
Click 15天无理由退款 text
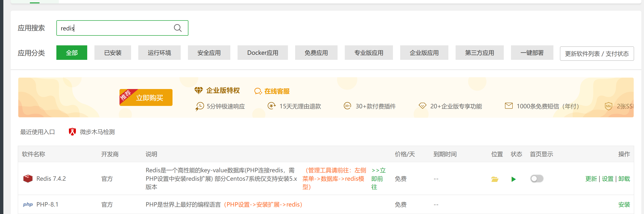click(x=300, y=106)
